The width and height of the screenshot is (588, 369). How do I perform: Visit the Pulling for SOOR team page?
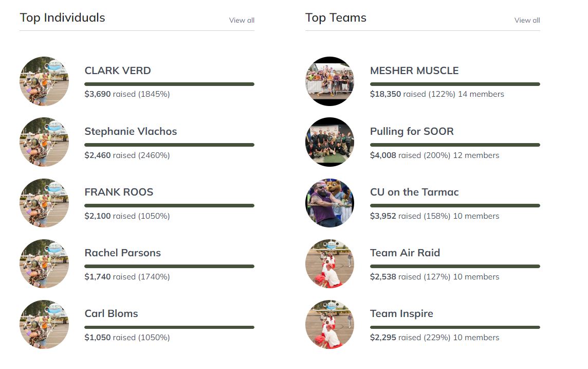click(x=412, y=131)
